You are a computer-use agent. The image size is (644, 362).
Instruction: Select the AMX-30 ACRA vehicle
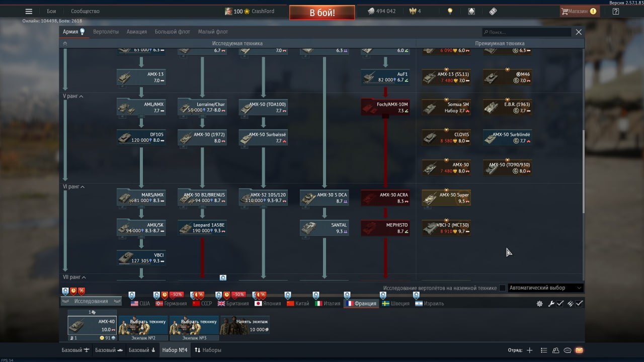coord(385,198)
